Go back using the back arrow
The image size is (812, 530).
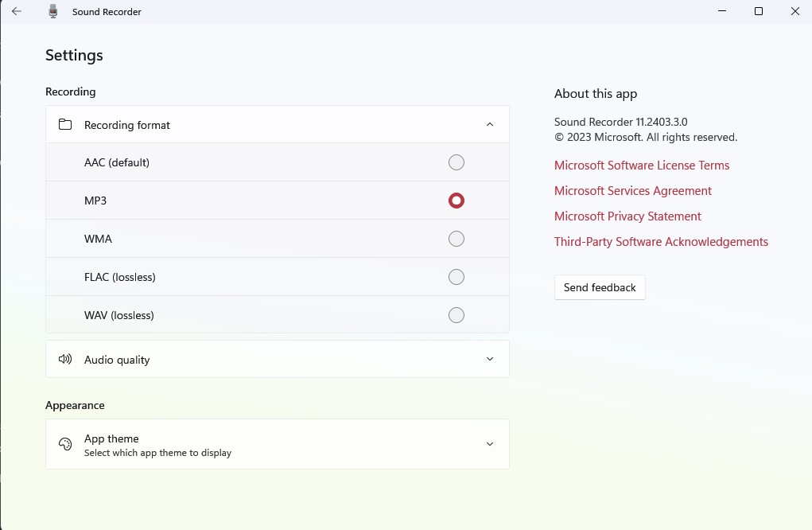pos(17,11)
